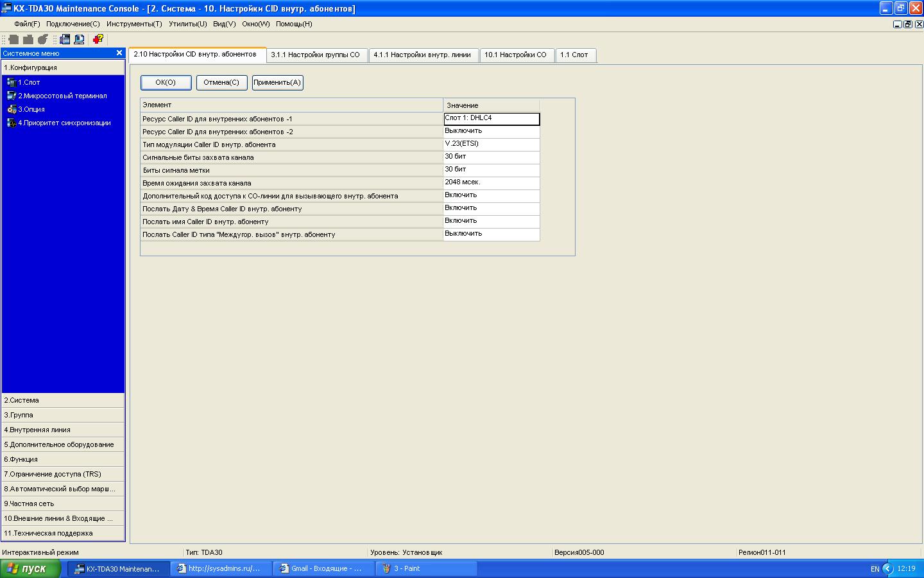
Task: Edit the 2048 мсек. value cell
Action: (x=492, y=183)
